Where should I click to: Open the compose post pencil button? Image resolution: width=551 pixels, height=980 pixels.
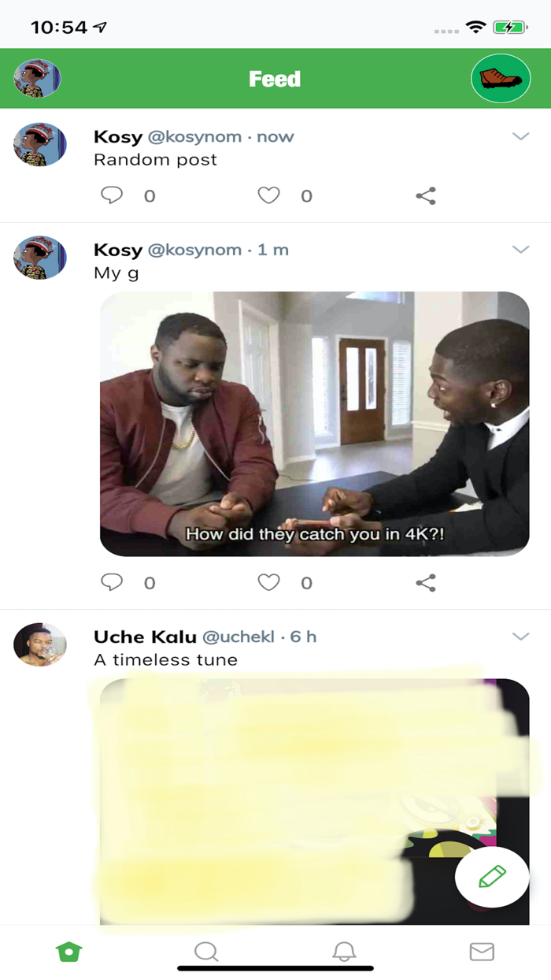[491, 875]
